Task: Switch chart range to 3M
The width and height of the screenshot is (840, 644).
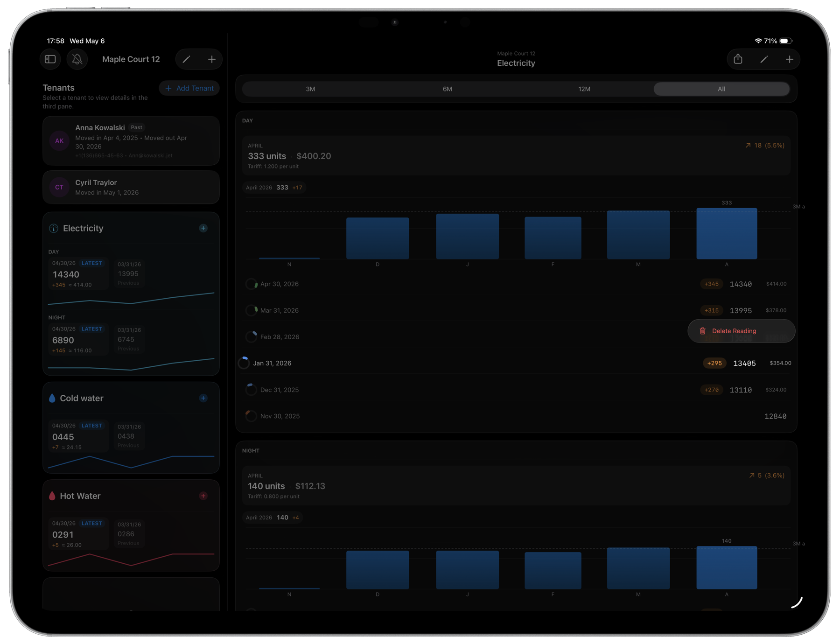Action: (310, 89)
